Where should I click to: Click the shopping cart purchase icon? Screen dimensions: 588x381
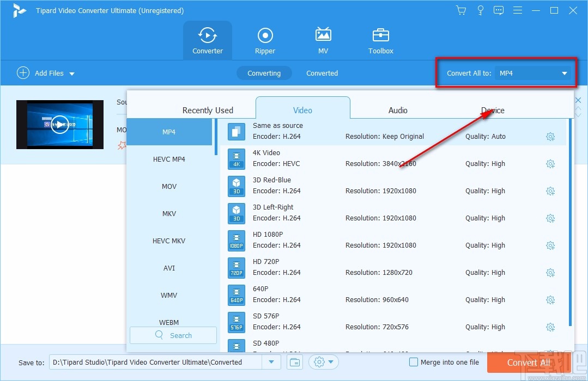tap(461, 10)
